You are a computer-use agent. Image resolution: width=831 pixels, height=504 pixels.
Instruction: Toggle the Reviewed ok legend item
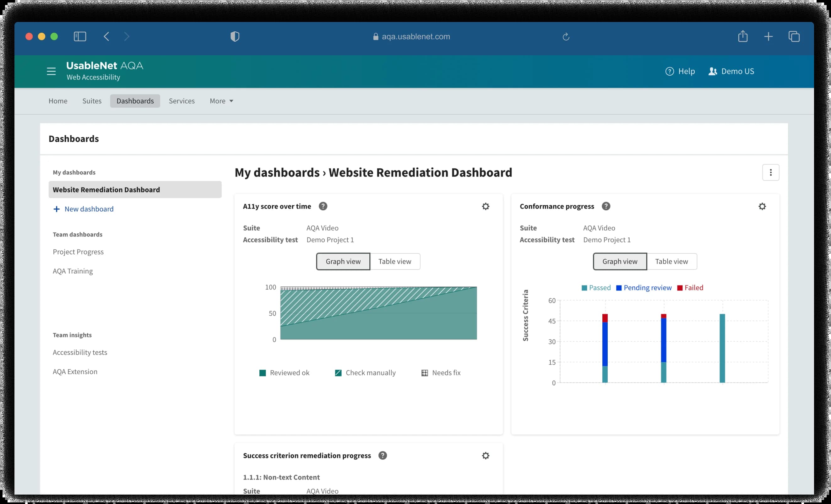click(284, 373)
